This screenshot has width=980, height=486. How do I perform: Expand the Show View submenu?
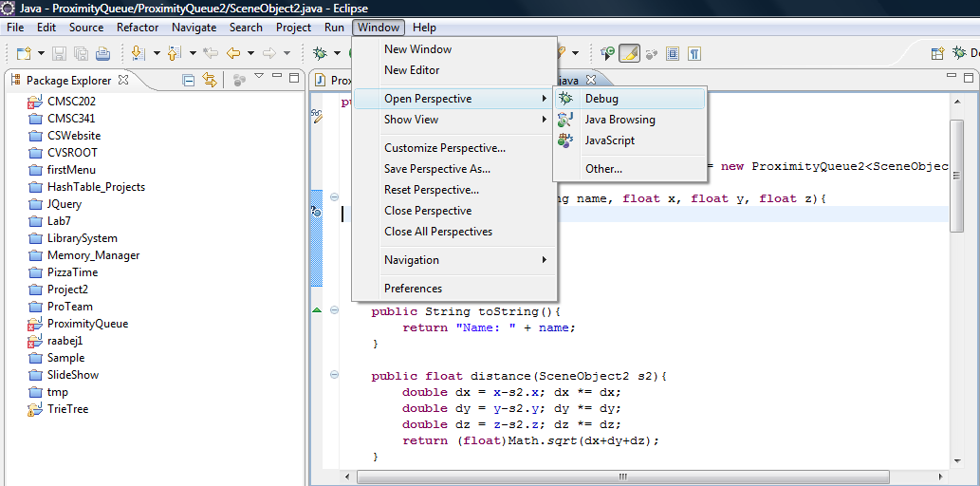tap(454, 120)
